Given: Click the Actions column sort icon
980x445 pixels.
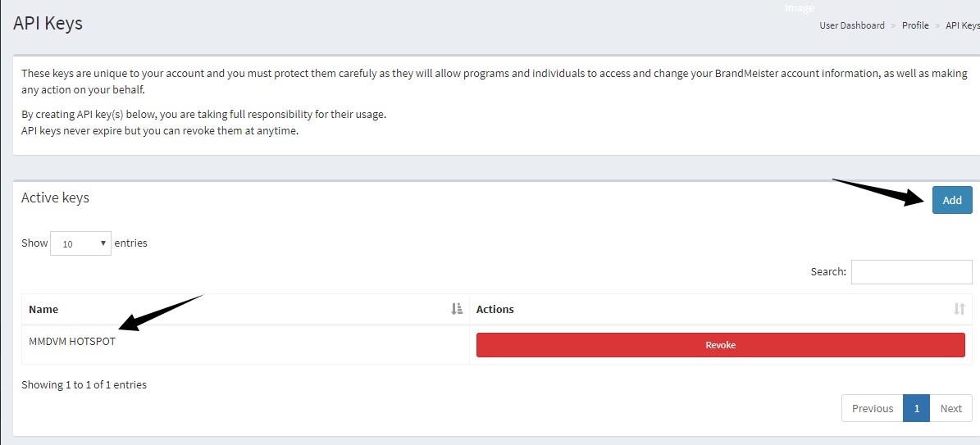Looking at the screenshot, I should [959, 309].
